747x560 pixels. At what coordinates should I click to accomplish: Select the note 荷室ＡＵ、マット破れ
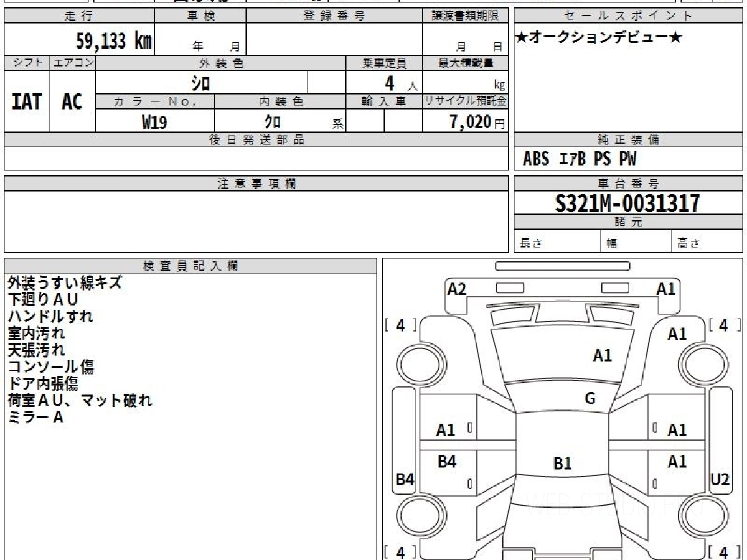tap(80, 400)
